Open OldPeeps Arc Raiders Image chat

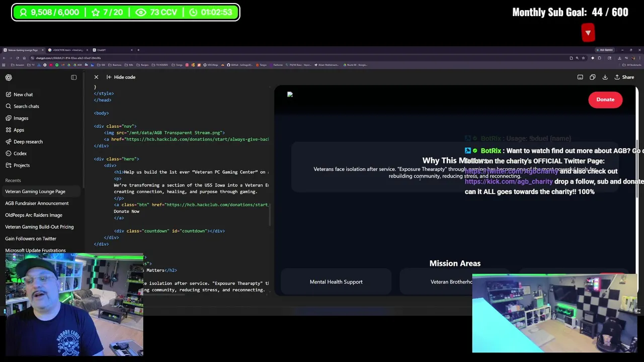[34, 215]
